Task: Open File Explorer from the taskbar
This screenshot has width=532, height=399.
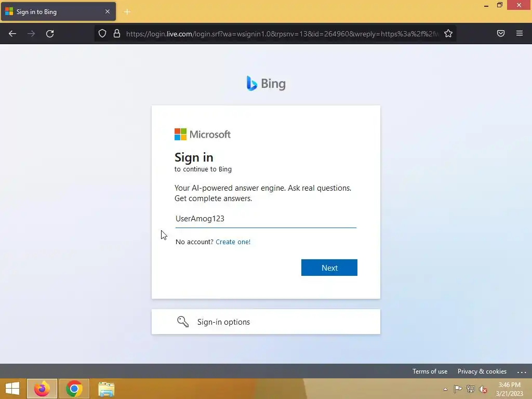Action: click(x=106, y=389)
